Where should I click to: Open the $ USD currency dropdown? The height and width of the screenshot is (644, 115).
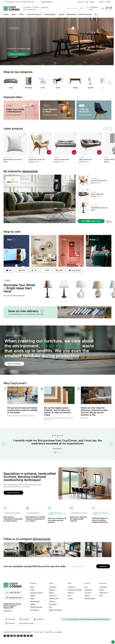[108, 2]
